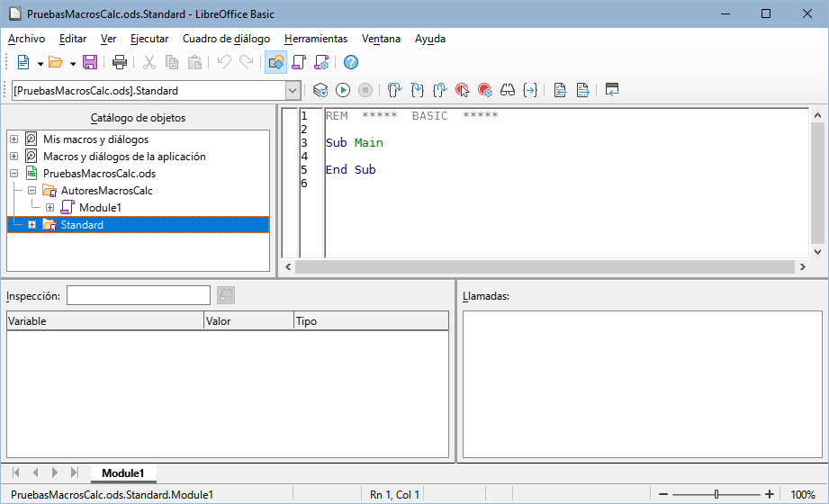Viewport: 829px width, 504px height.
Task: Open the Editar menu
Action: (73, 39)
